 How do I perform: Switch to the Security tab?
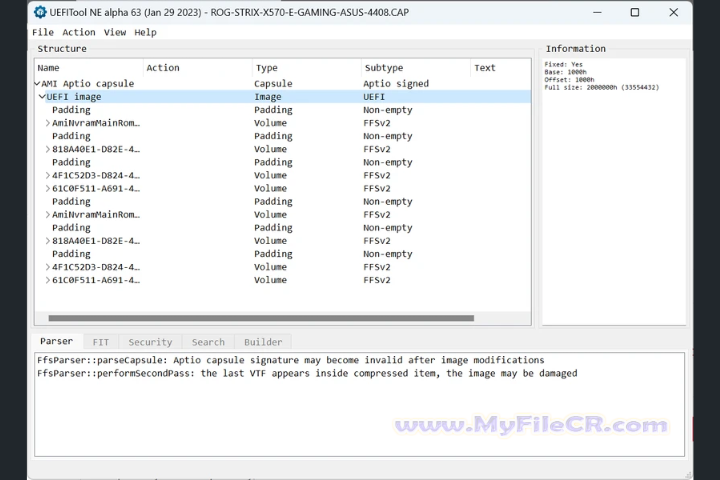click(150, 342)
